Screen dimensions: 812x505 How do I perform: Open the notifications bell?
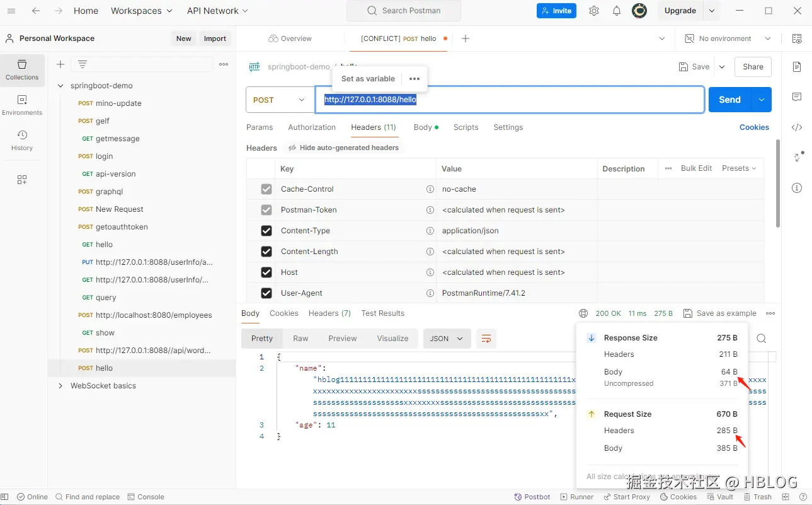617,11
